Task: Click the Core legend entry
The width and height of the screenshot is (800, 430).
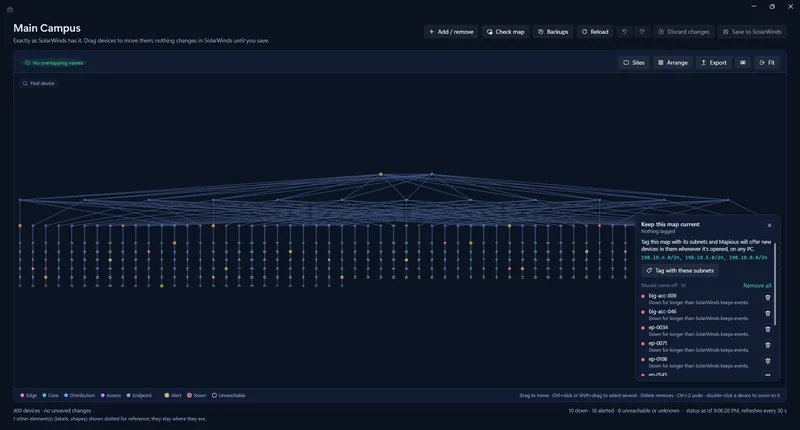Action: pyautogui.click(x=50, y=395)
